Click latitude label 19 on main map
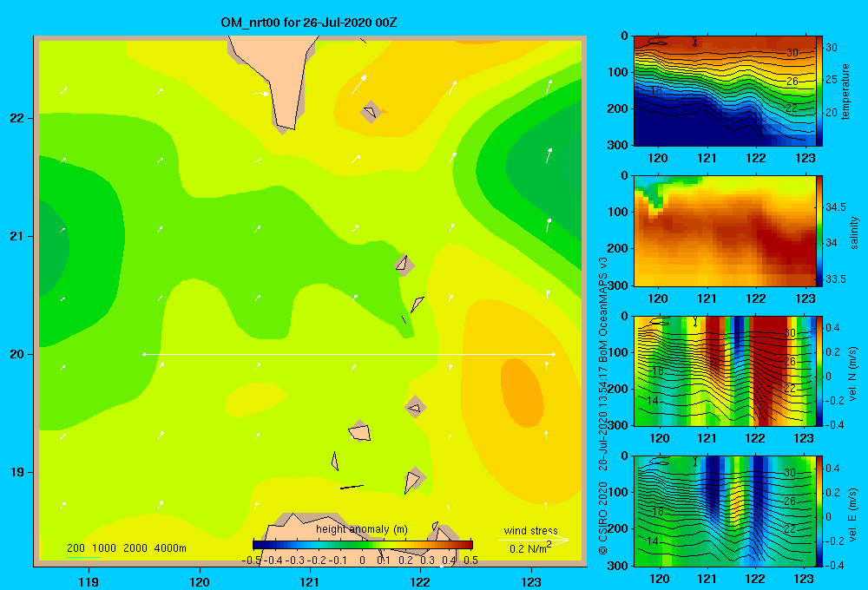 [16, 472]
